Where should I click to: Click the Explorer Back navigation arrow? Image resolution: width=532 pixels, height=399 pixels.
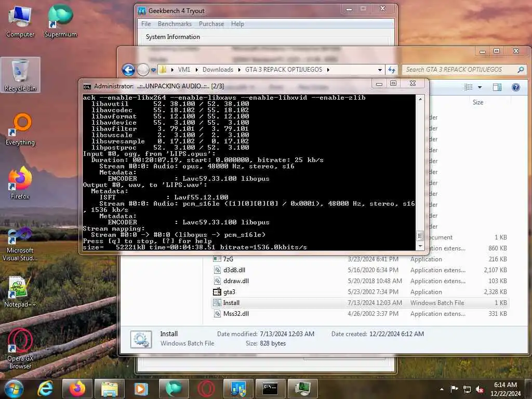[129, 70]
